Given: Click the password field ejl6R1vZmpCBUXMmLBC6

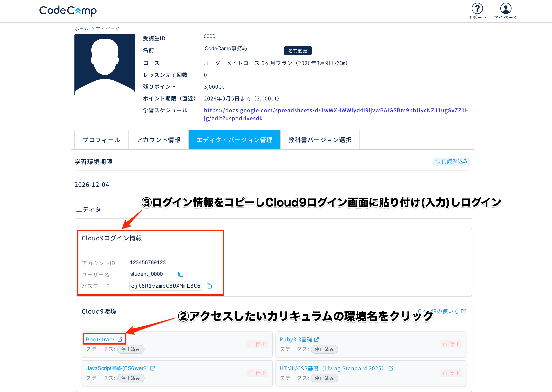Looking at the screenshot, I should point(166,286).
